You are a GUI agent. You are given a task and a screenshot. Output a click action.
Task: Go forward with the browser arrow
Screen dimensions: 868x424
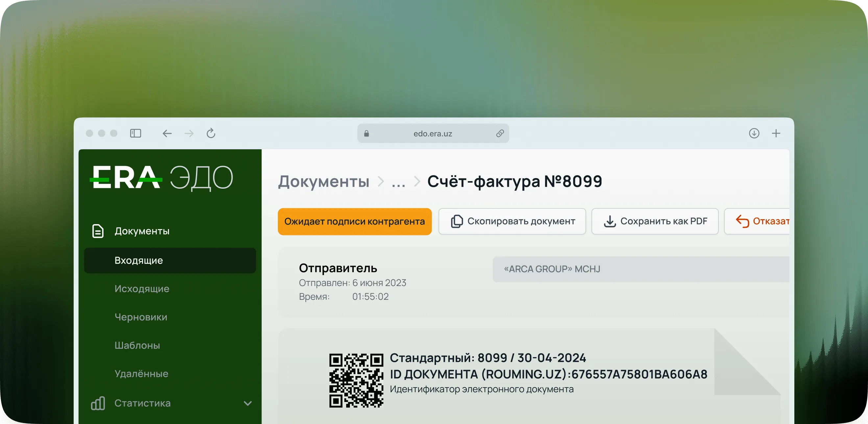coord(189,133)
